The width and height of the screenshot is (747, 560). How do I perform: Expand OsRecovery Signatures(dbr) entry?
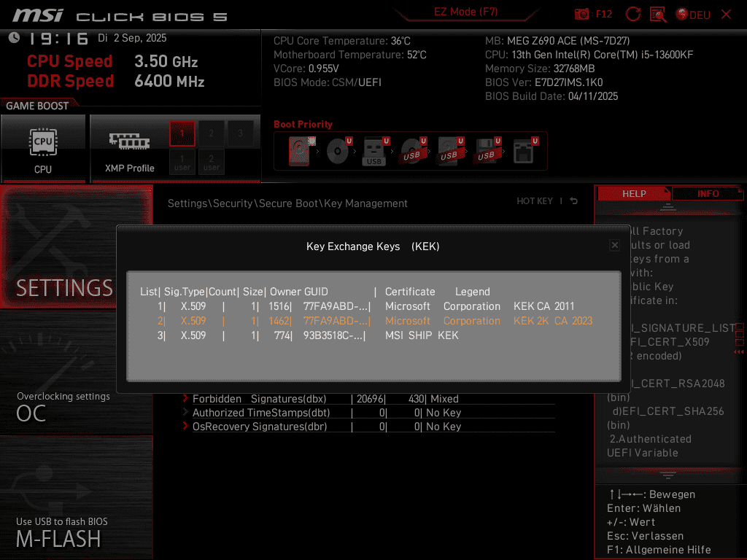coord(368,426)
